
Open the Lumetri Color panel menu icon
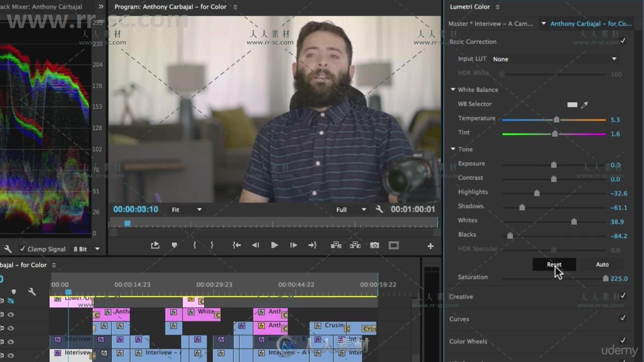pos(497,7)
